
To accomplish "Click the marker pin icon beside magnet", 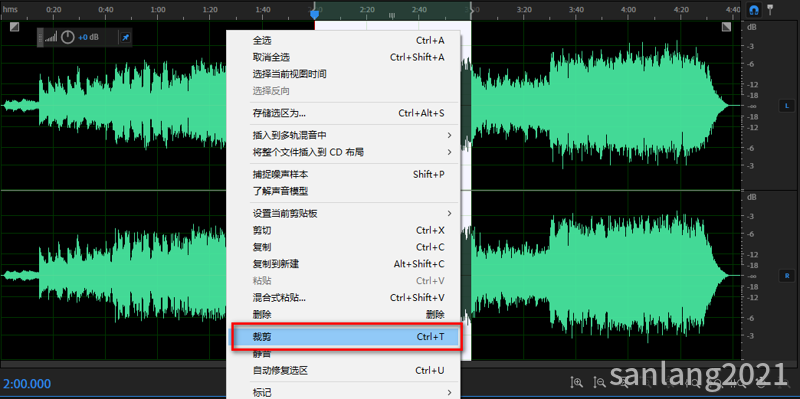I will (x=770, y=9).
